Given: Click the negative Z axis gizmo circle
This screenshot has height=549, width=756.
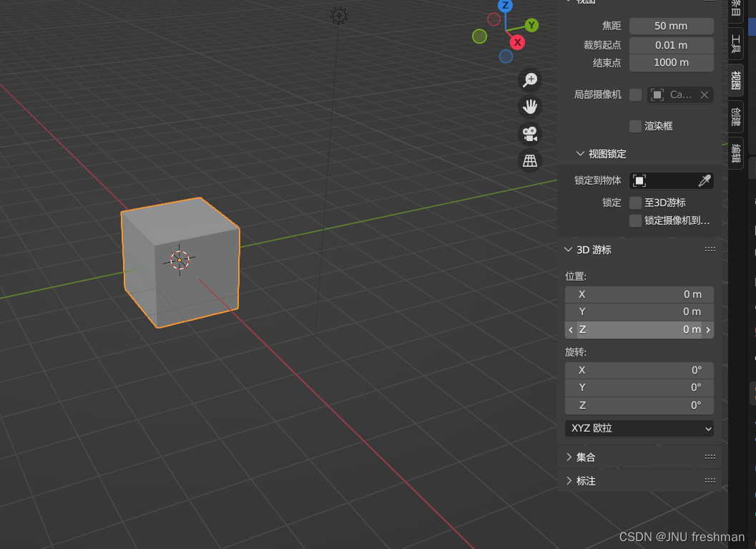Looking at the screenshot, I should 506,57.
